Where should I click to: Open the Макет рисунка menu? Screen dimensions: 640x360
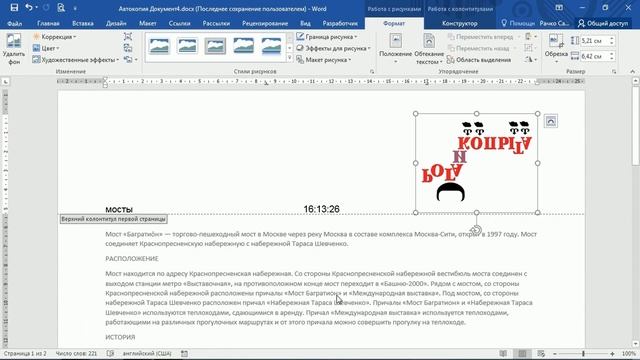tap(323, 60)
